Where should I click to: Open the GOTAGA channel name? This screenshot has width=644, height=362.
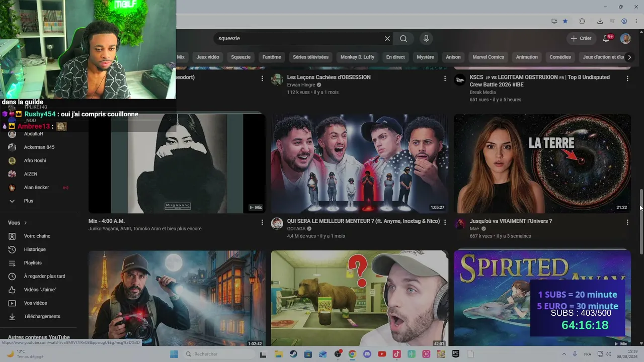296,229
